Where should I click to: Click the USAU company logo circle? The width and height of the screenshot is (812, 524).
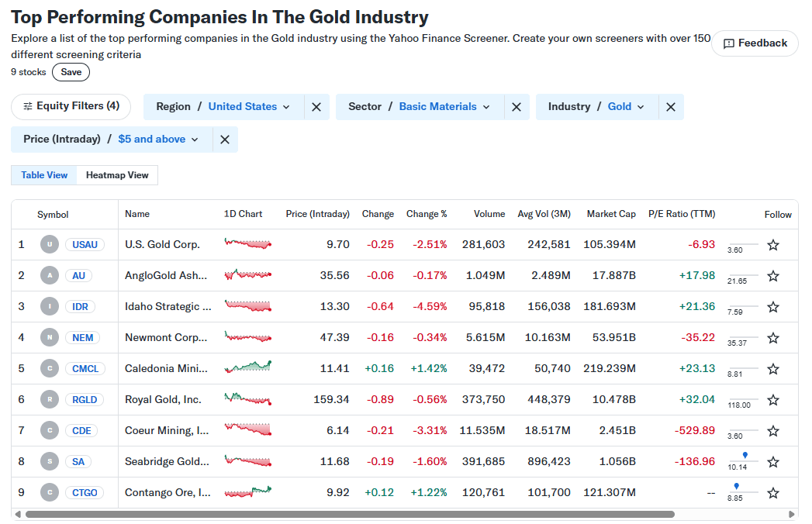(50, 244)
